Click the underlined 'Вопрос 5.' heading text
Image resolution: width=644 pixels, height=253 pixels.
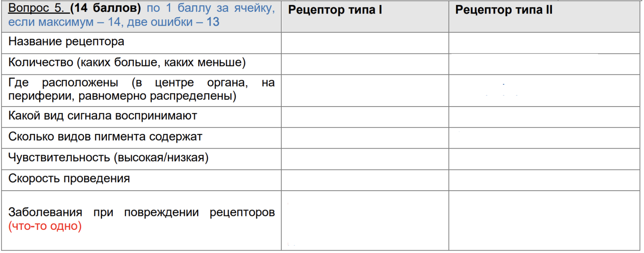[36, 8]
